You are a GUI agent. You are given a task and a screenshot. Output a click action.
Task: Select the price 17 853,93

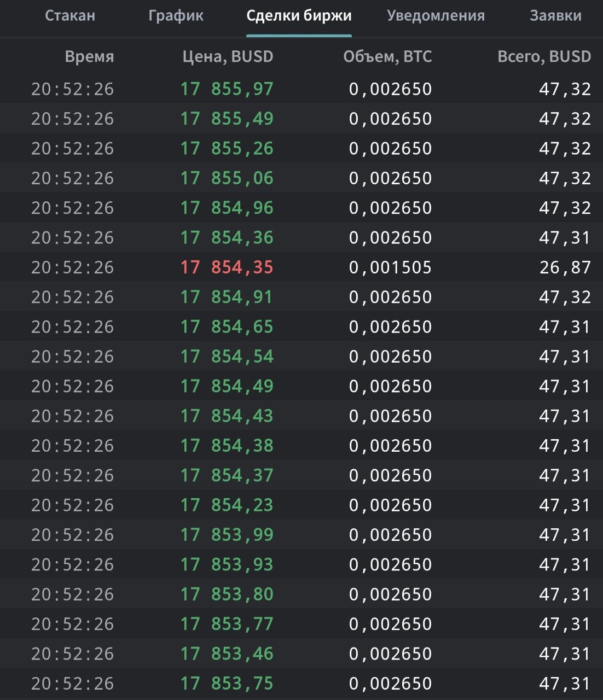[227, 564]
